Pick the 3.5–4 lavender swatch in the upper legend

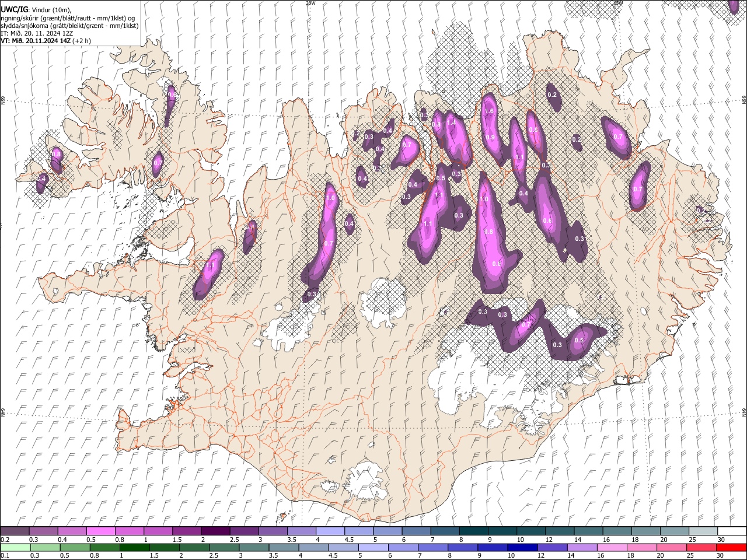pos(301,531)
